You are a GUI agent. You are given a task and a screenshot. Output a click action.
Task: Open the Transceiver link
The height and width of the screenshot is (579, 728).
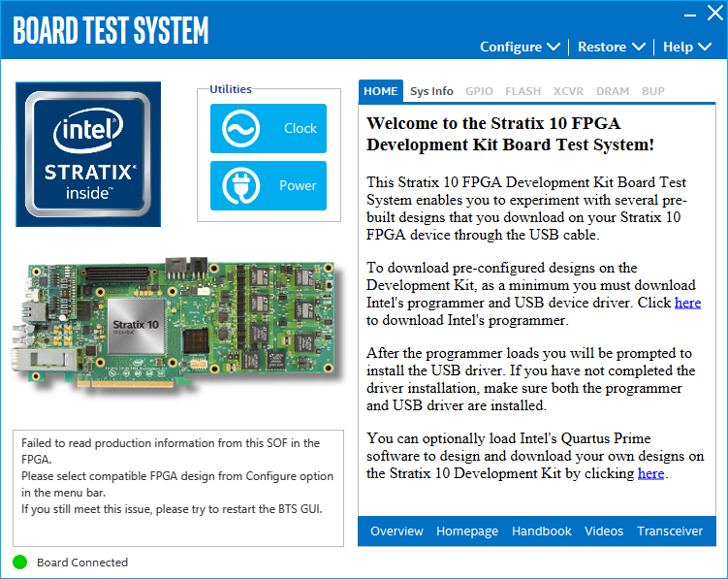click(x=670, y=531)
